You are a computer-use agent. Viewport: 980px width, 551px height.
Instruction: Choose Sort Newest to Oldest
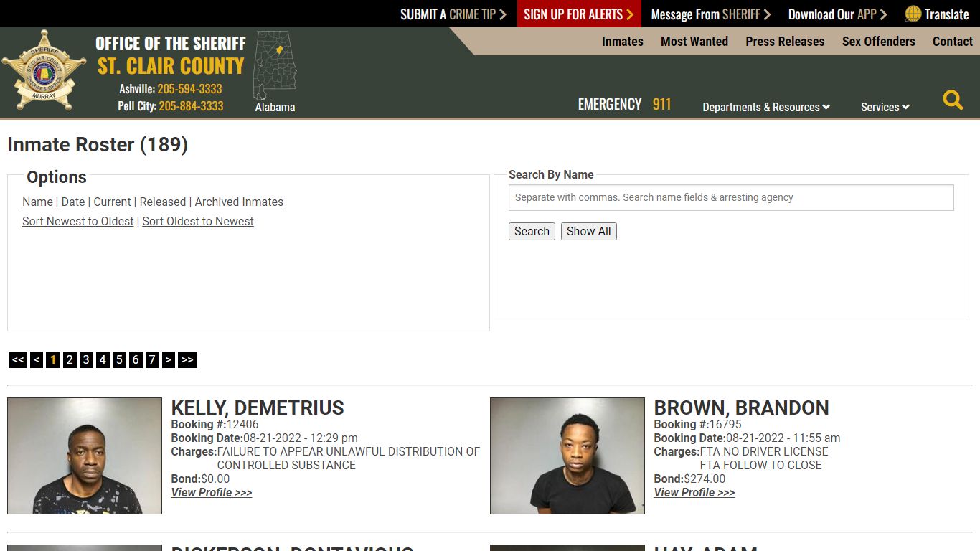coord(78,222)
